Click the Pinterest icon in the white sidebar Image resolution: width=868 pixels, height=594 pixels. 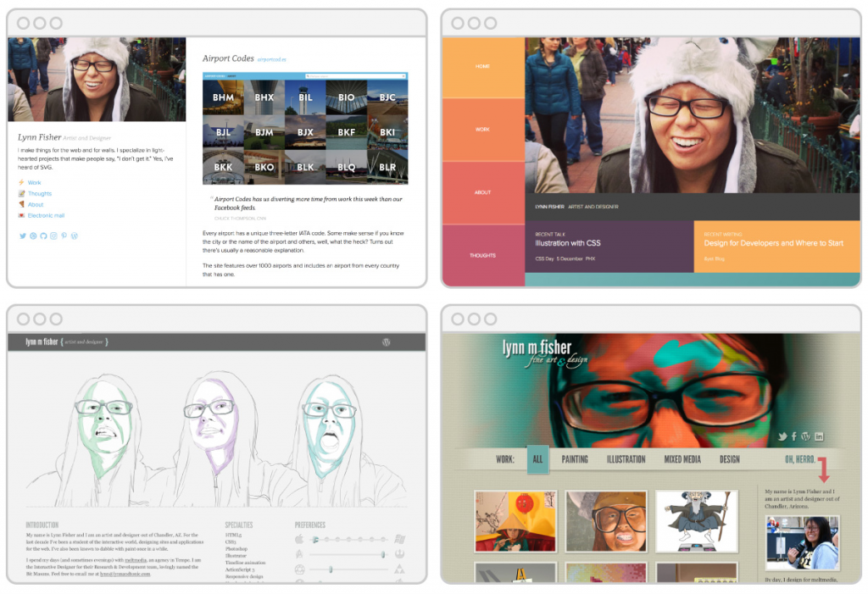pyautogui.click(x=64, y=236)
